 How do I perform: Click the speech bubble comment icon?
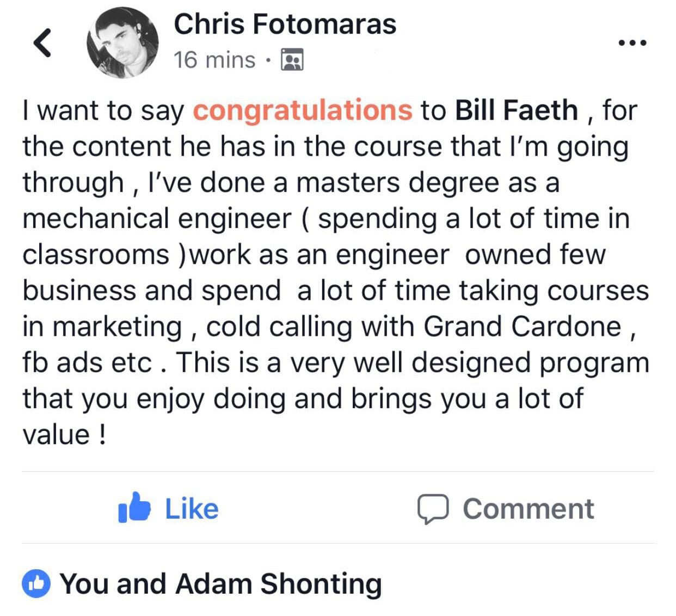(433, 509)
